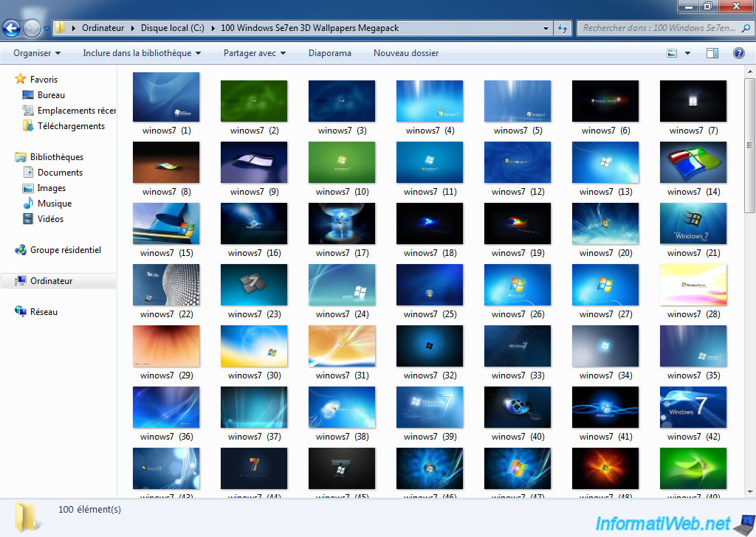The image size is (756, 537).
Task: Go forward using the Forward arrow button
Action: tap(32, 29)
